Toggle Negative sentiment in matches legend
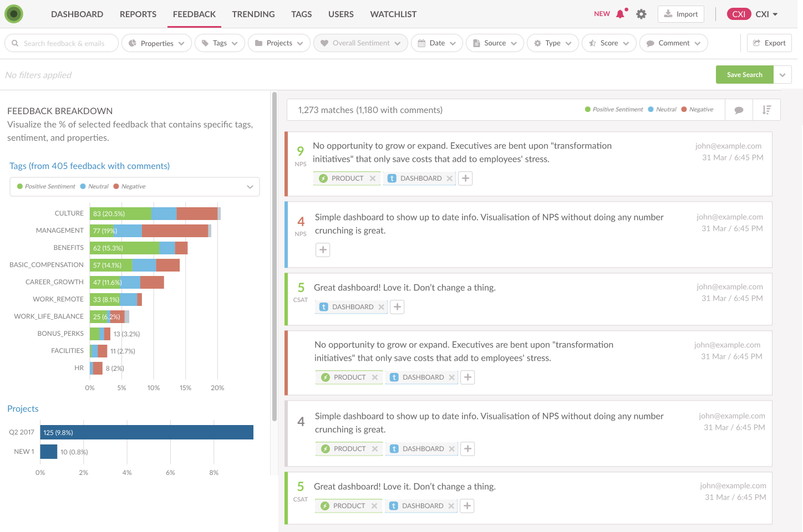The image size is (803, 532). pos(697,110)
